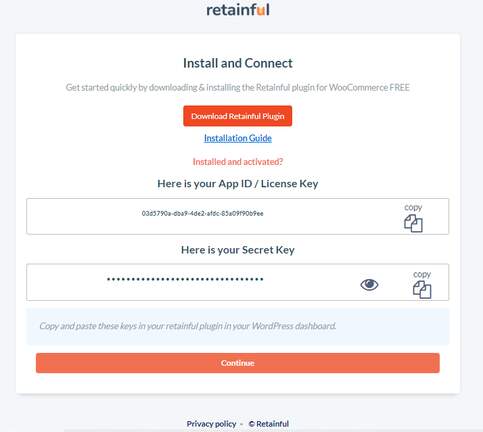This screenshot has height=432, width=483.
Task: Reveal the Secret Key with eye icon
Action: [x=369, y=285]
